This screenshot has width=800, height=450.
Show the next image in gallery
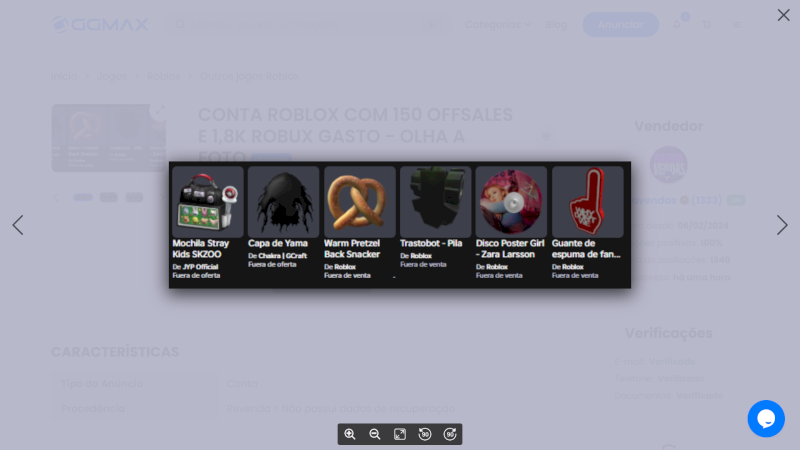coord(782,225)
